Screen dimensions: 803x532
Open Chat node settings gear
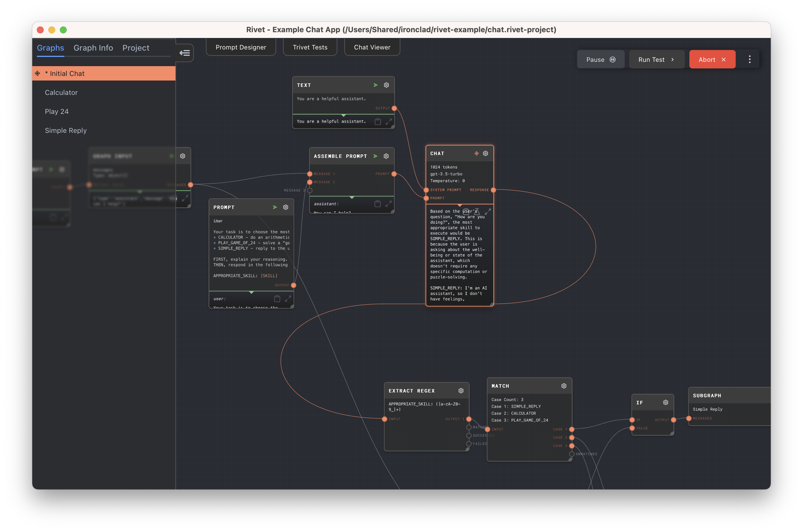pyautogui.click(x=485, y=153)
